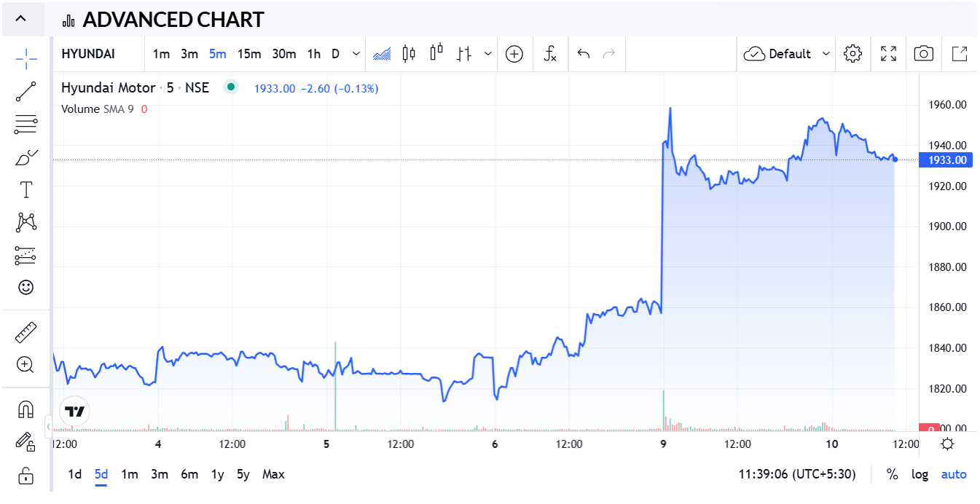
Task: Toggle log scale
Action: [920, 475]
